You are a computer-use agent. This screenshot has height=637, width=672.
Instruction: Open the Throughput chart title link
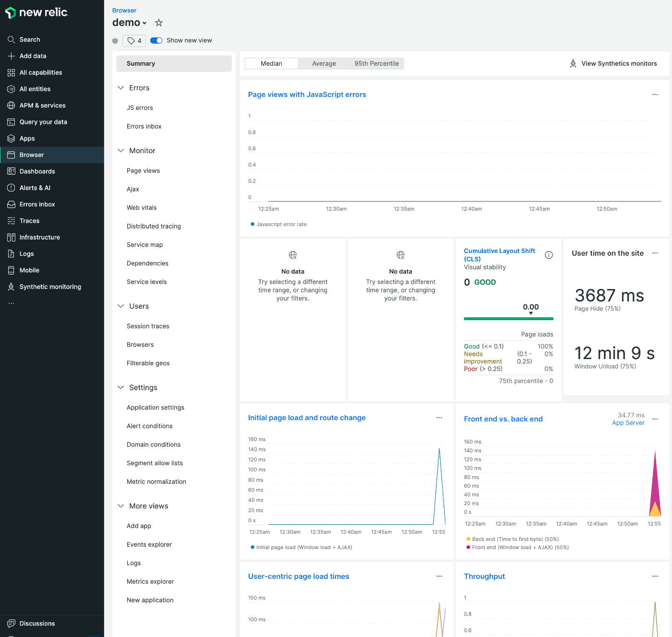tap(484, 577)
